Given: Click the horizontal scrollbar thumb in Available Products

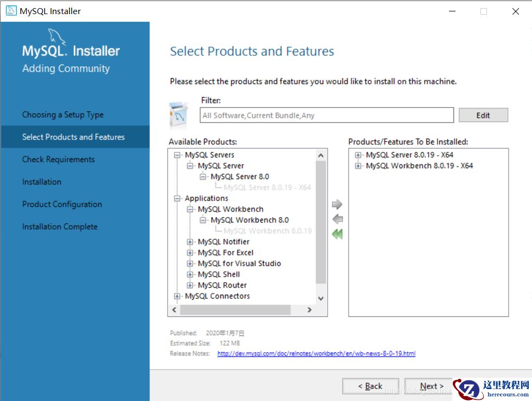Looking at the screenshot, I should [x=235, y=310].
